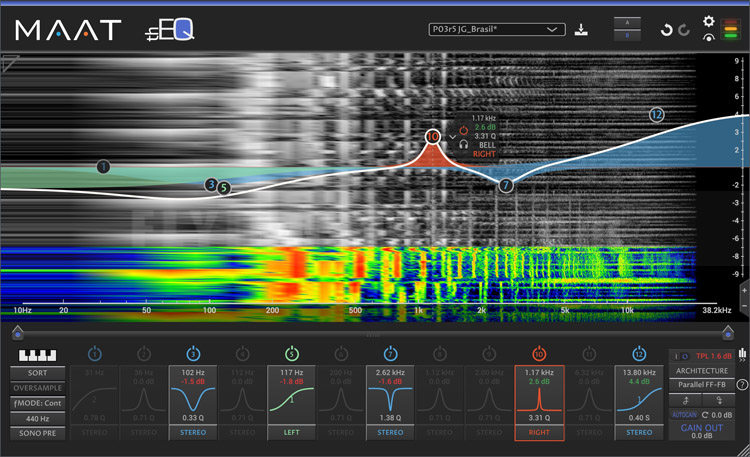Toggle the AUTOGAIN button
The width and height of the screenshot is (750, 457).
(684, 415)
